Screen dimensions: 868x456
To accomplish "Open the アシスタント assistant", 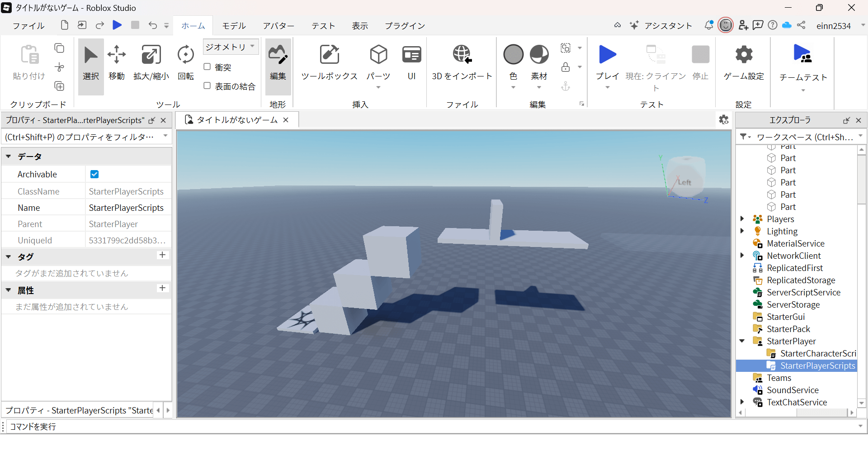I will point(661,25).
